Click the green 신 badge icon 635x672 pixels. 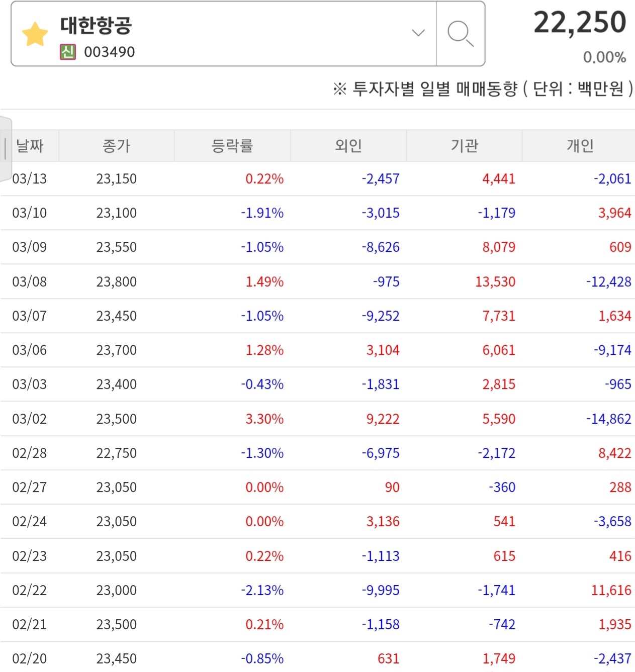[x=68, y=52]
